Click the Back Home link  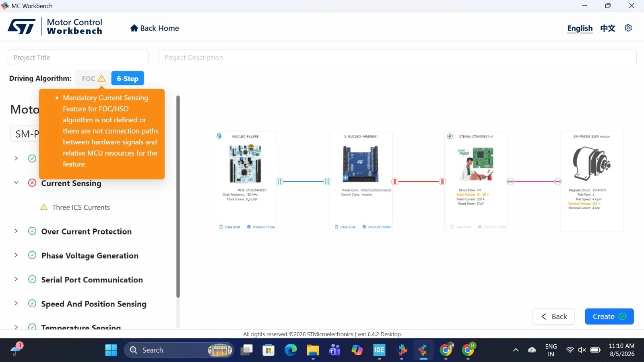155,28
